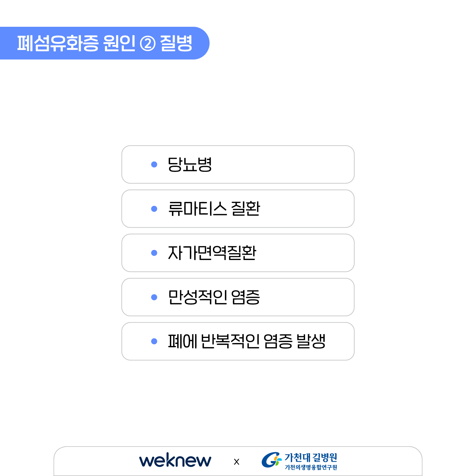Select the 당뇨병 list item

[238, 165]
